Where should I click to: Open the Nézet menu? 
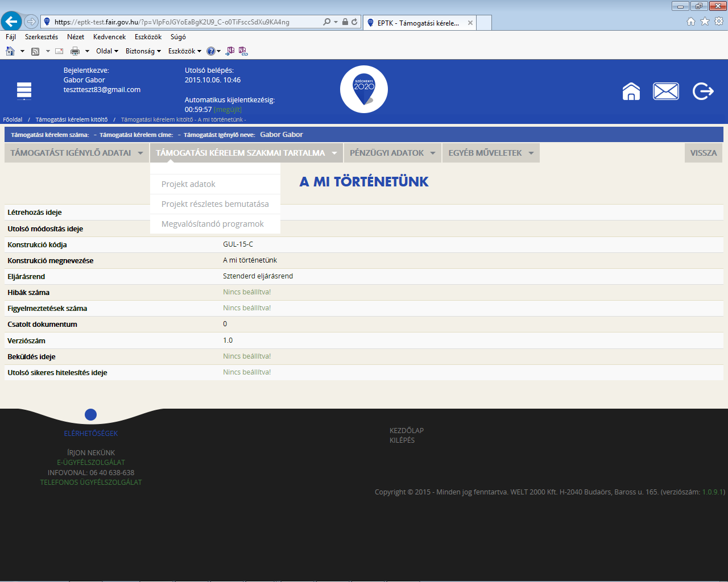click(x=76, y=37)
